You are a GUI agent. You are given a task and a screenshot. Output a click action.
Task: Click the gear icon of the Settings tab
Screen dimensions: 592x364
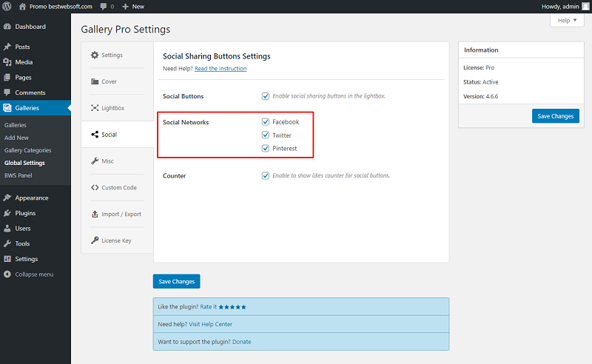click(95, 55)
